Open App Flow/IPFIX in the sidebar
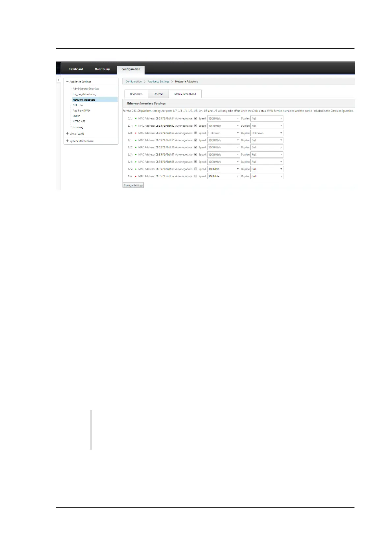Viewport: 392px width, 554px height. [x=81, y=111]
